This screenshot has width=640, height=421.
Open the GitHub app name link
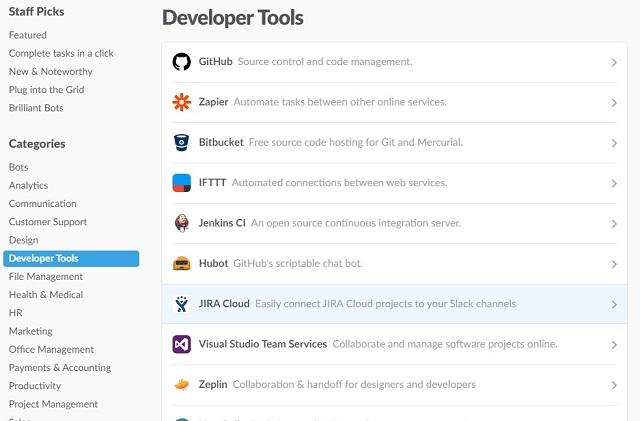(x=216, y=62)
